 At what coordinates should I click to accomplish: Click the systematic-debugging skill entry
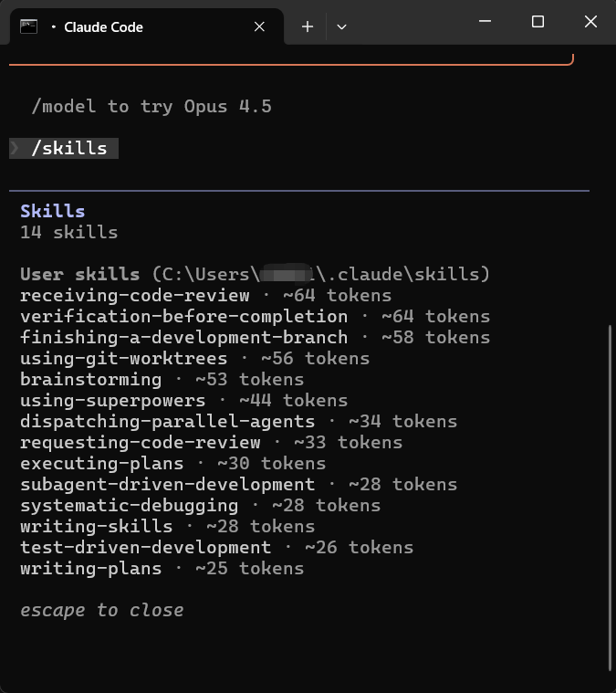(x=130, y=505)
